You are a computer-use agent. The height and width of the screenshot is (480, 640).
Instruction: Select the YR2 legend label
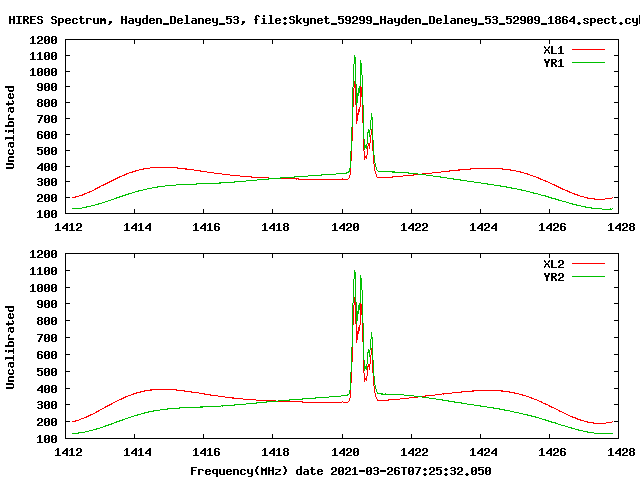tap(553, 277)
